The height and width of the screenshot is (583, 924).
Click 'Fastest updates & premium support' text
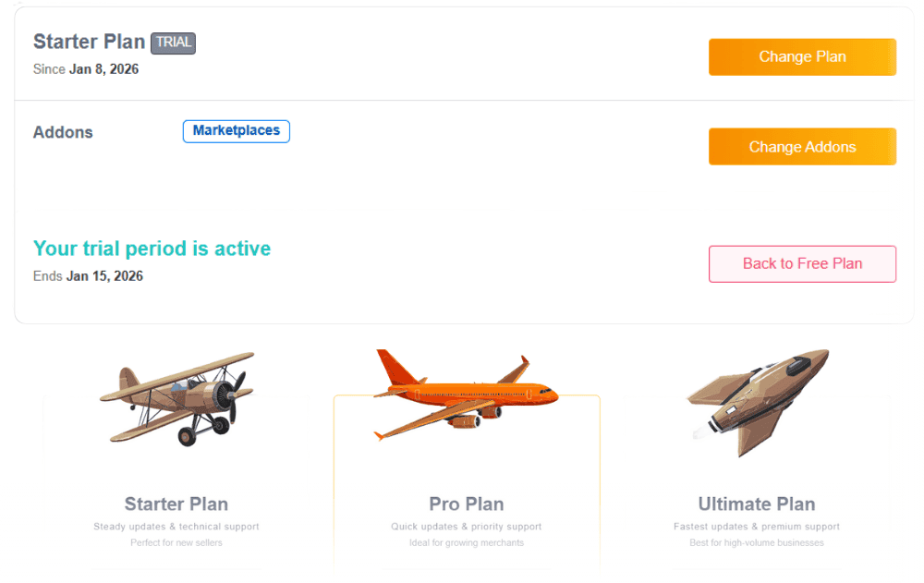point(757,527)
